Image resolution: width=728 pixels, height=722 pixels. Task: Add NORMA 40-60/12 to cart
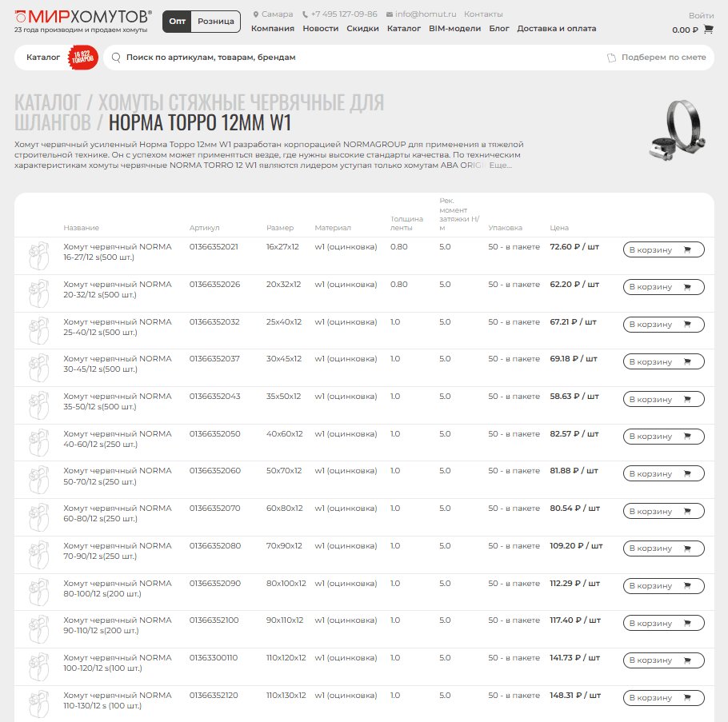(x=663, y=437)
